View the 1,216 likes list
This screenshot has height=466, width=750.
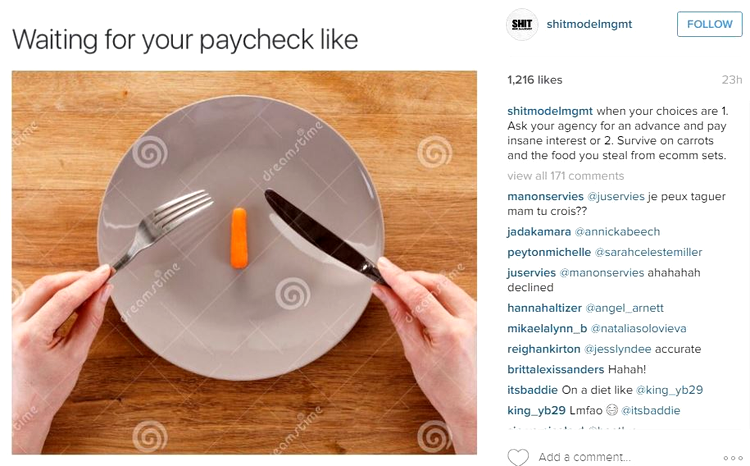tap(535, 80)
